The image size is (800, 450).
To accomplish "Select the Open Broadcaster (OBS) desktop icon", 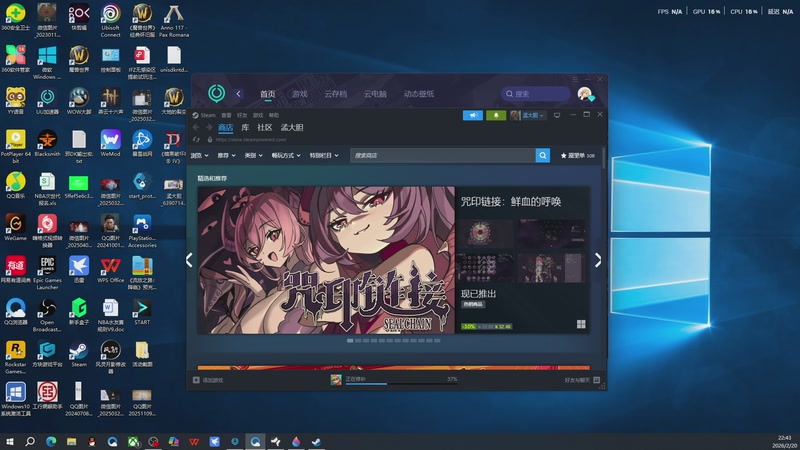I will coord(47,315).
